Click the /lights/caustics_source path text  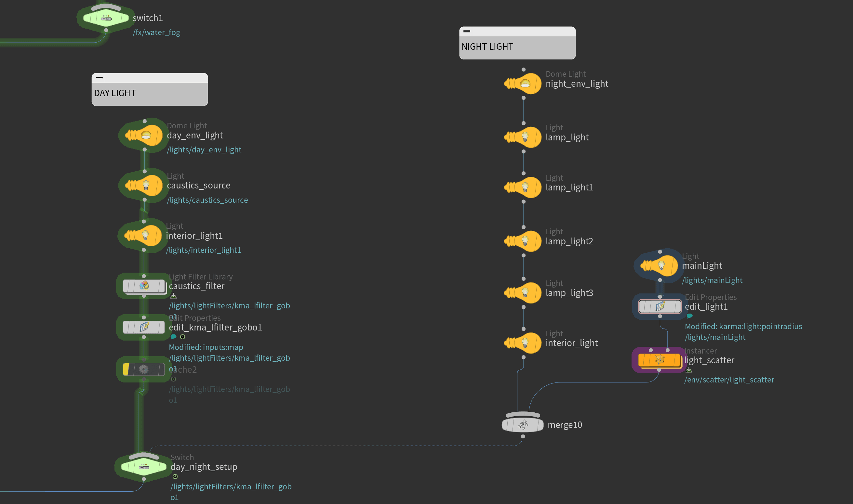(x=207, y=200)
